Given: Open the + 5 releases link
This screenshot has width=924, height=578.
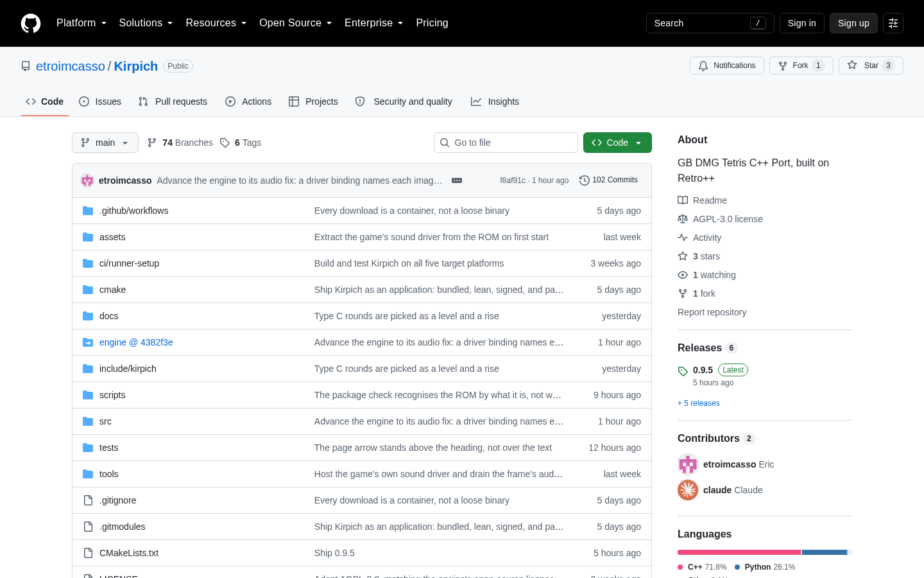Looking at the screenshot, I should 699,403.
